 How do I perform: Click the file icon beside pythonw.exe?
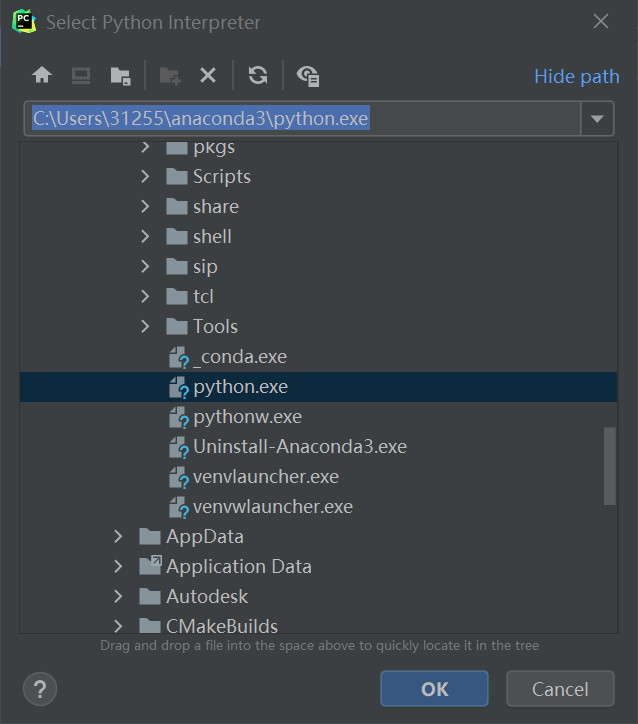click(179, 417)
